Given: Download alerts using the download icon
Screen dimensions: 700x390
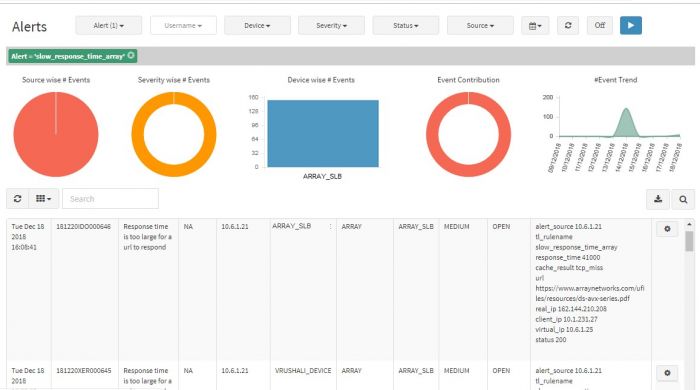Looking at the screenshot, I should pos(658,199).
